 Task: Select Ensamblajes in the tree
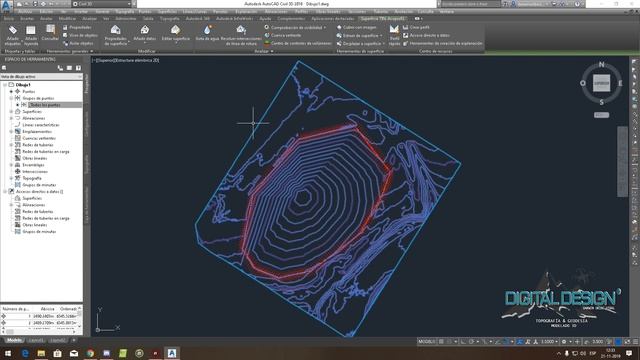(x=33, y=165)
